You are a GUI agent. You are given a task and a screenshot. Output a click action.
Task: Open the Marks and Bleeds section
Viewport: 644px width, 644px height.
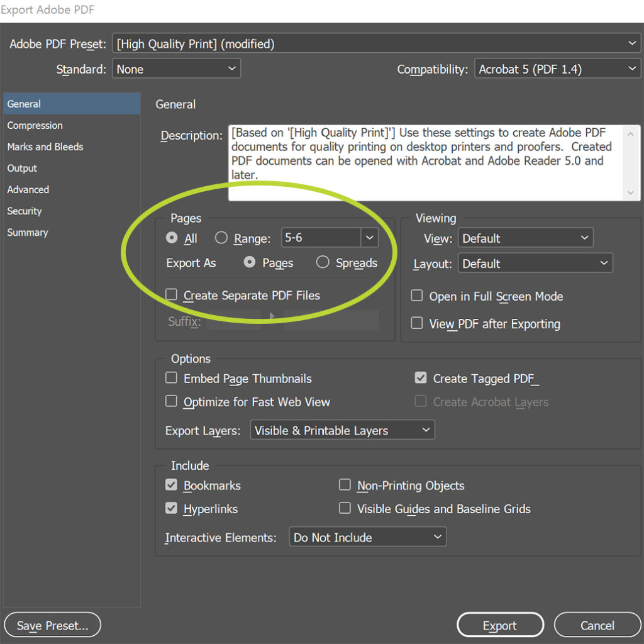pos(72,147)
